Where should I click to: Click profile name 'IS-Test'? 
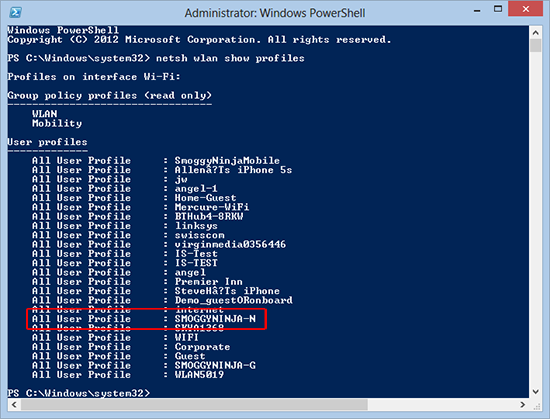(196, 254)
